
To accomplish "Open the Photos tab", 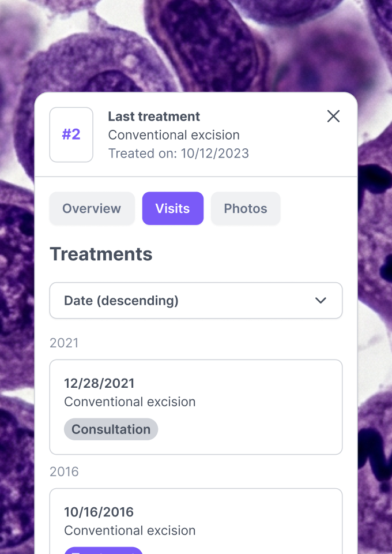I will [246, 208].
